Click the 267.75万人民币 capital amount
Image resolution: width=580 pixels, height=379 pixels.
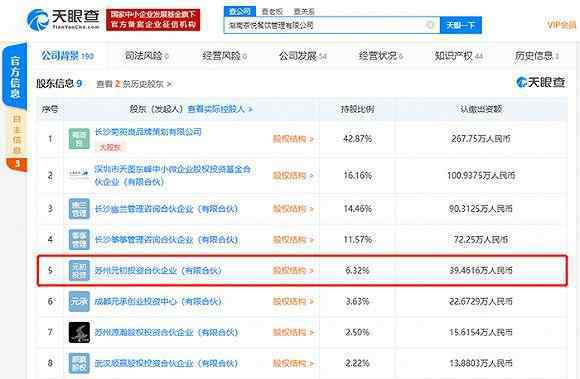point(481,139)
